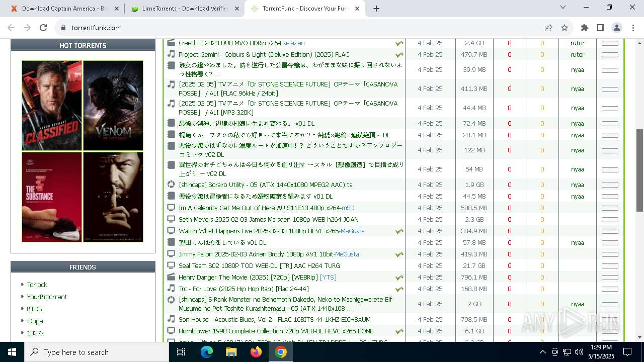644x362 pixels.
Task: Click the Windows search box
Action: 97,352
